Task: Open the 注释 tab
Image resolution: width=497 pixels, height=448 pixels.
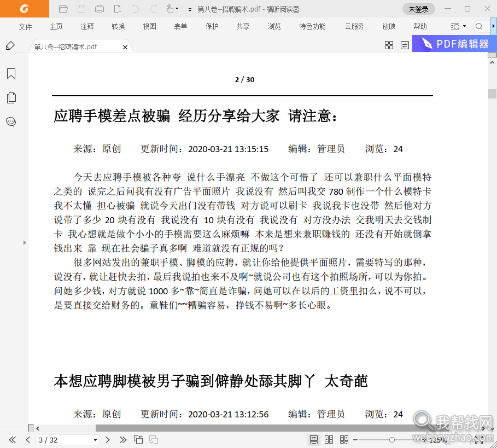Action: [x=87, y=27]
